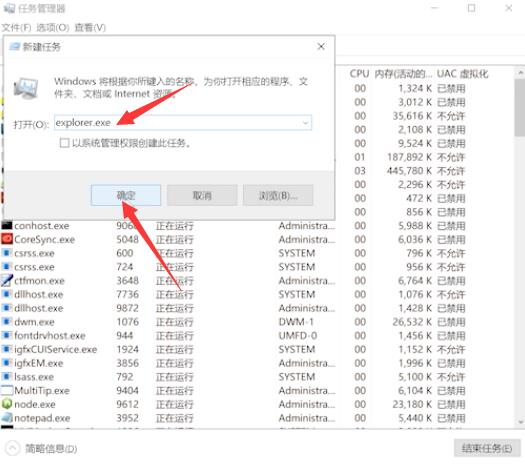The height and width of the screenshot is (465, 525).
Task: Select the igfxCUIService.exe process name
Action: [56, 349]
